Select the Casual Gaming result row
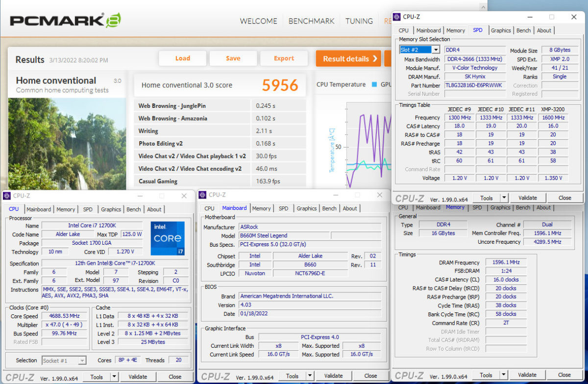 point(220,181)
